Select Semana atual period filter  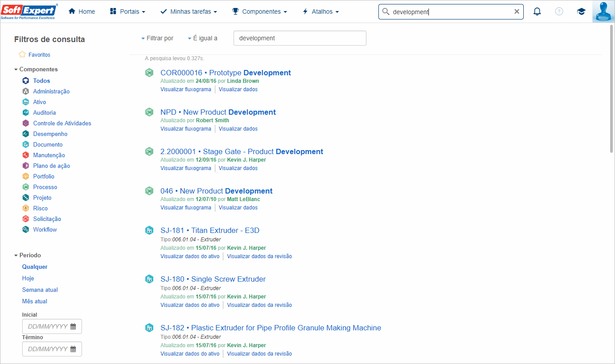pyautogui.click(x=40, y=290)
